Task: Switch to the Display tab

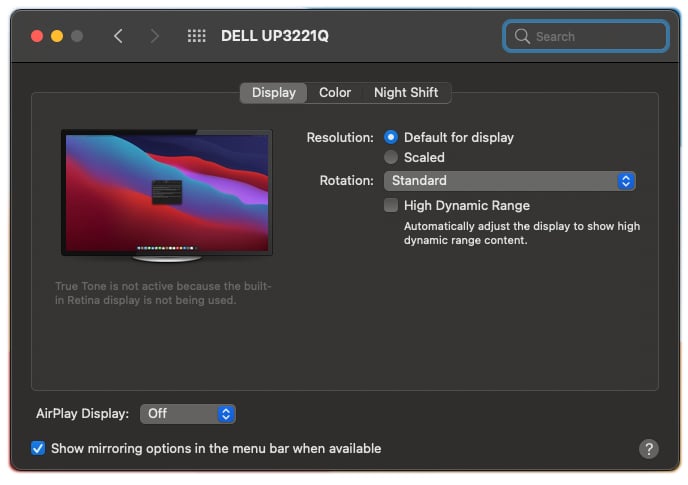Action: [x=273, y=93]
